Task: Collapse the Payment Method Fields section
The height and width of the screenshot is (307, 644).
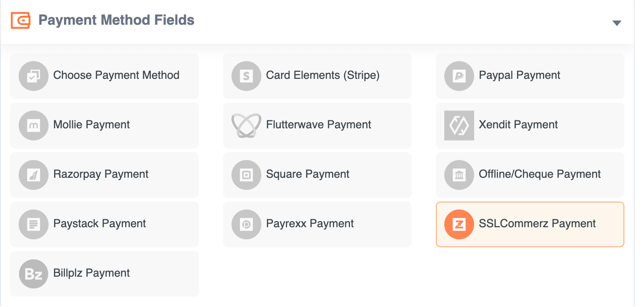Action: click(617, 22)
